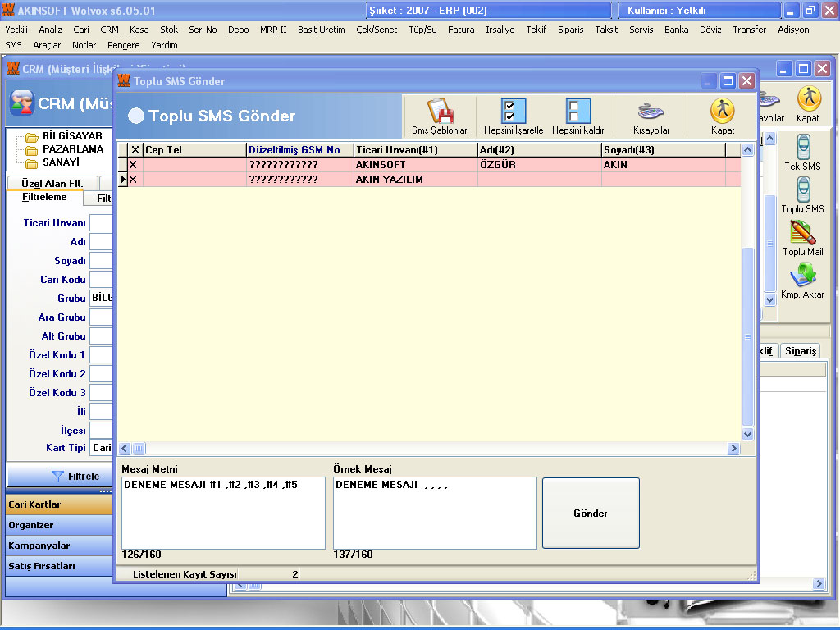This screenshot has height=630, width=840.
Task: Select the SANAYİ folder in tree
Action: [x=61, y=162]
